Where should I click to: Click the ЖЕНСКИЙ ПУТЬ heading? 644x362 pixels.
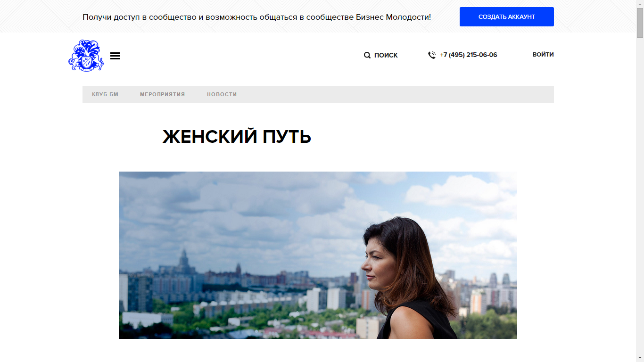point(237,137)
